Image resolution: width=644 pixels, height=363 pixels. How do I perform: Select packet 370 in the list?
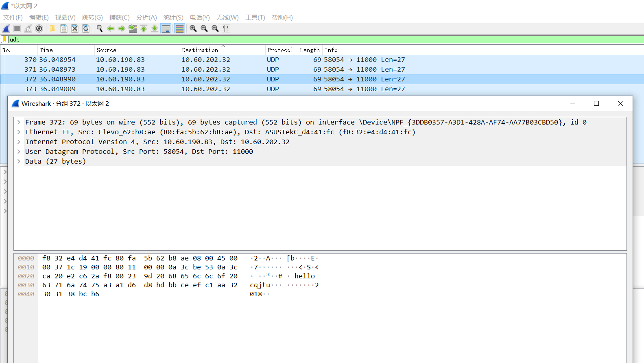coord(322,60)
